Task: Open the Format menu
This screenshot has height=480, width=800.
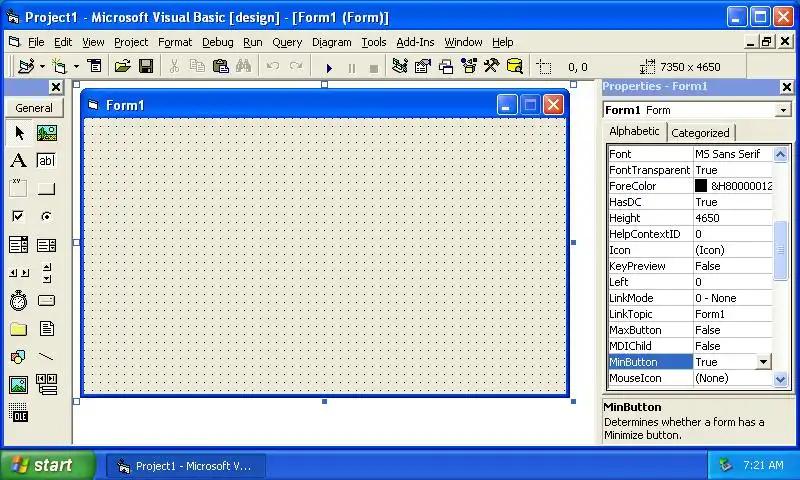Action: click(175, 42)
